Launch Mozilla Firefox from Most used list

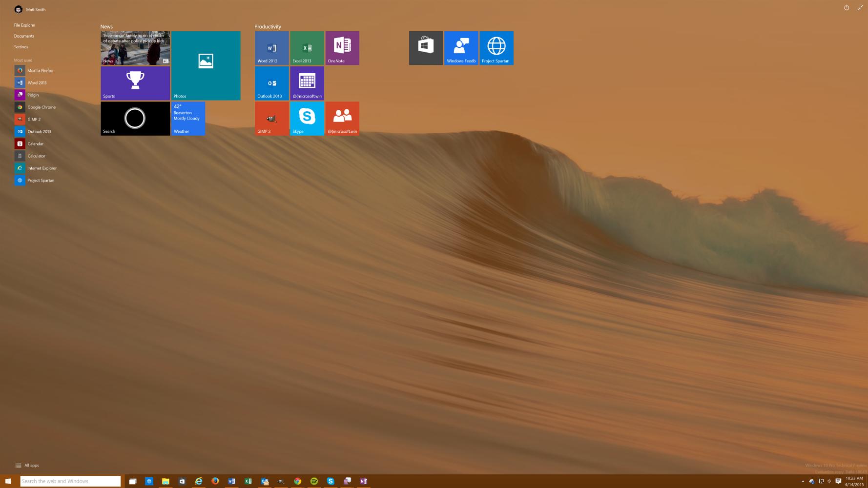[34, 70]
